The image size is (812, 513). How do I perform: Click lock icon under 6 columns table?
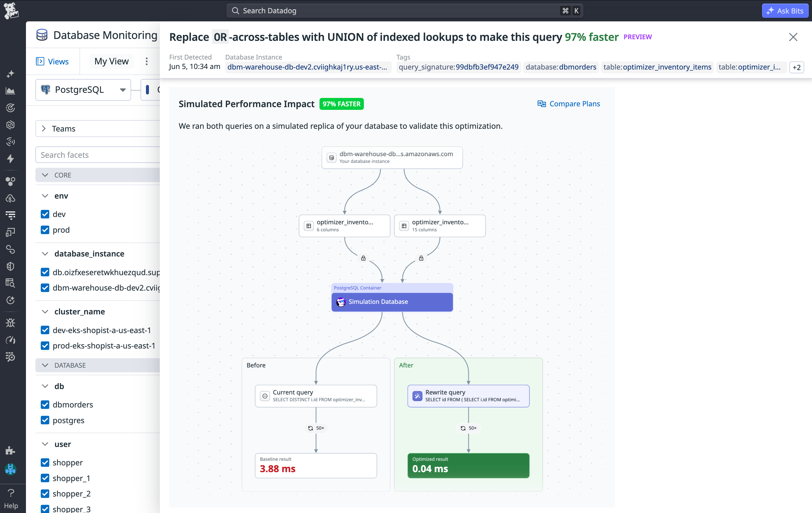[x=363, y=258]
